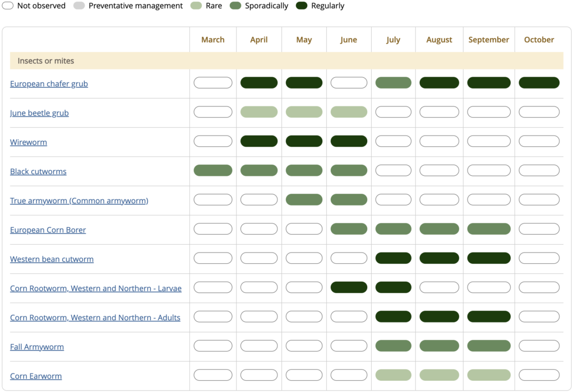
Task: Open Corn Rootworm Adults link
Action: click(x=95, y=318)
